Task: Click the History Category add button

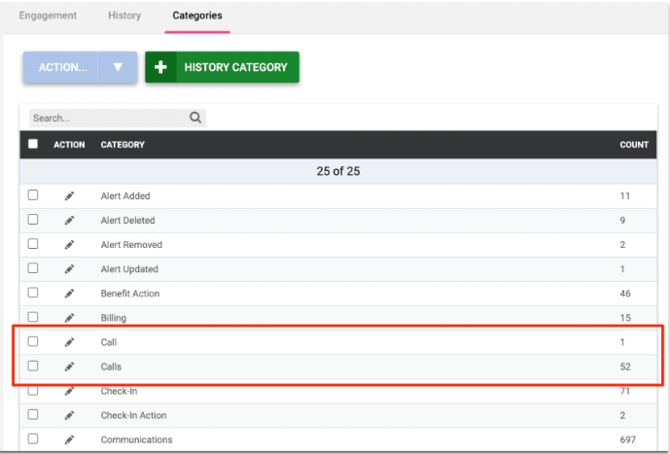Action: point(221,67)
